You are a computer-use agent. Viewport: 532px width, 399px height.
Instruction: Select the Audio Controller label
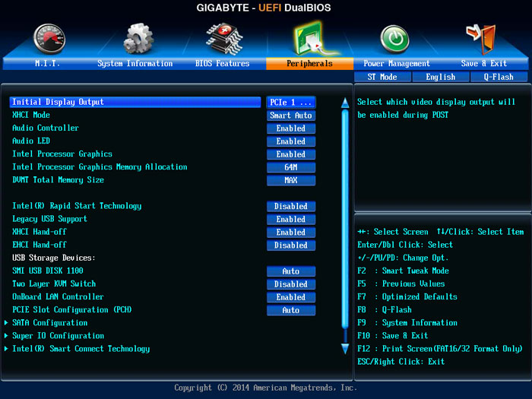(46, 128)
